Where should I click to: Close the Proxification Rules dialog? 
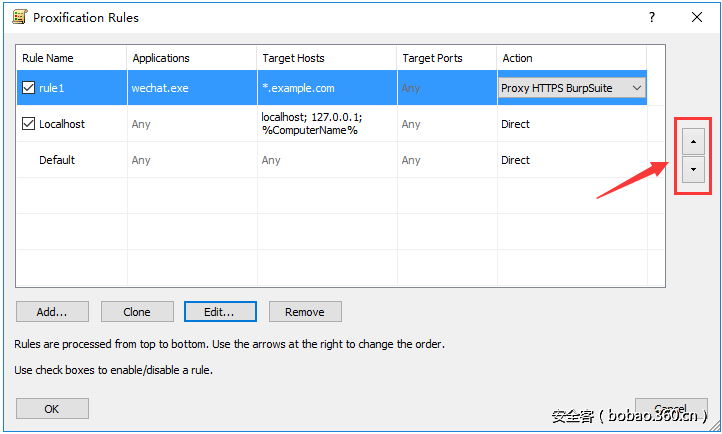697,17
